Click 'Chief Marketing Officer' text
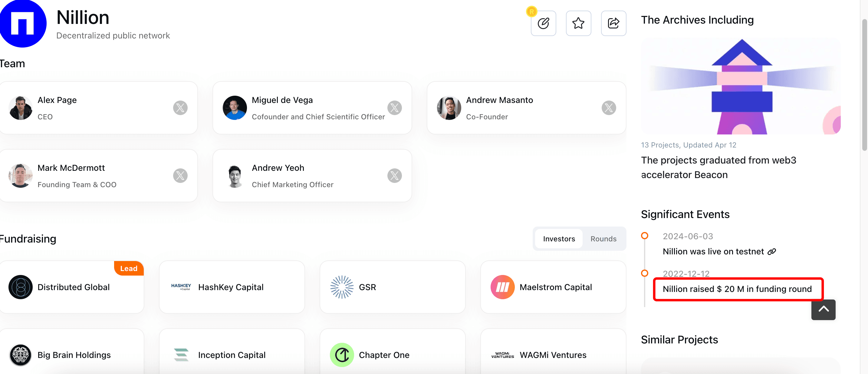This screenshot has width=868, height=374. tap(292, 184)
